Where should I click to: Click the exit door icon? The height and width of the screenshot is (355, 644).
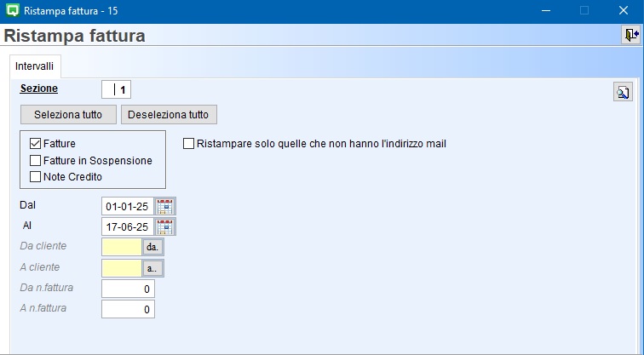point(631,35)
